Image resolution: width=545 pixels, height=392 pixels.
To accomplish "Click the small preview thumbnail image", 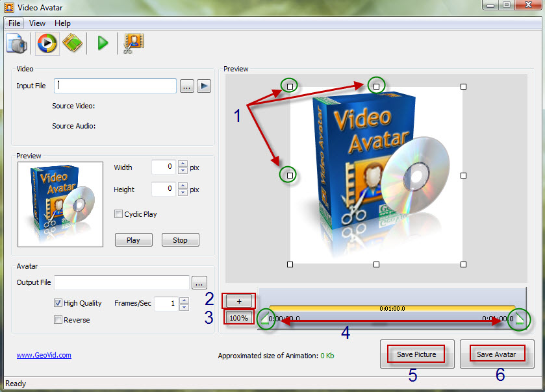I will point(60,204).
